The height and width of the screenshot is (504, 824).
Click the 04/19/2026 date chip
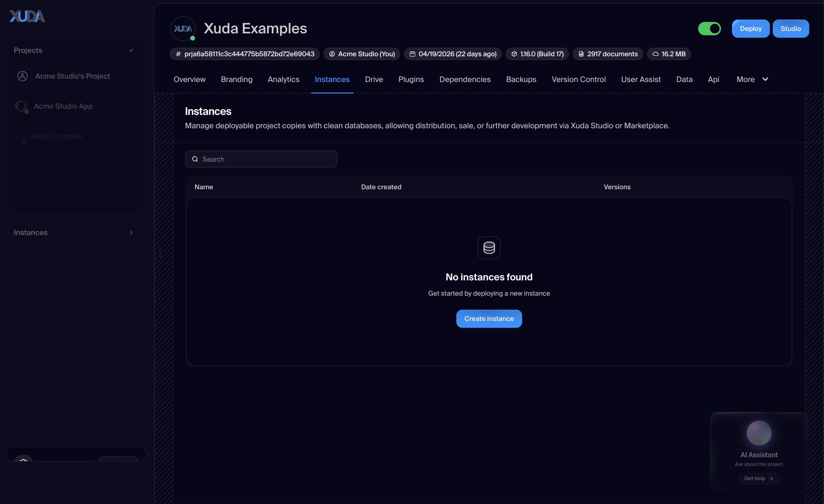(453, 54)
